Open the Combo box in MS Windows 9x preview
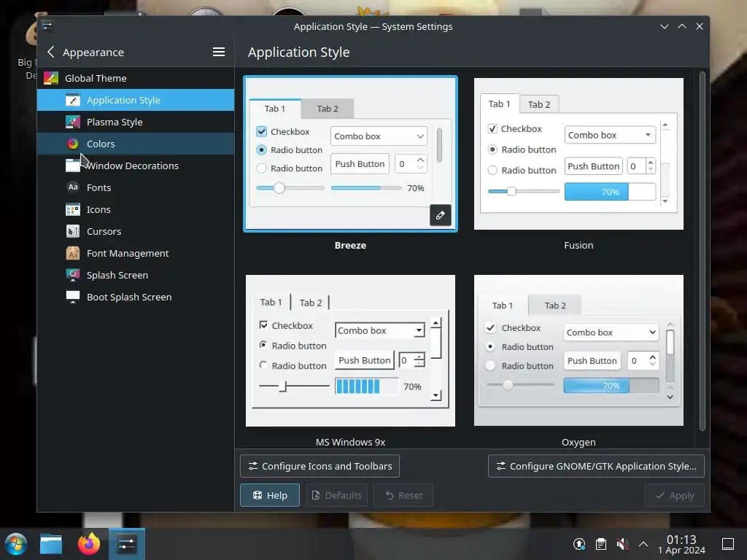This screenshot has height=560, width=747. coord(379,330)
